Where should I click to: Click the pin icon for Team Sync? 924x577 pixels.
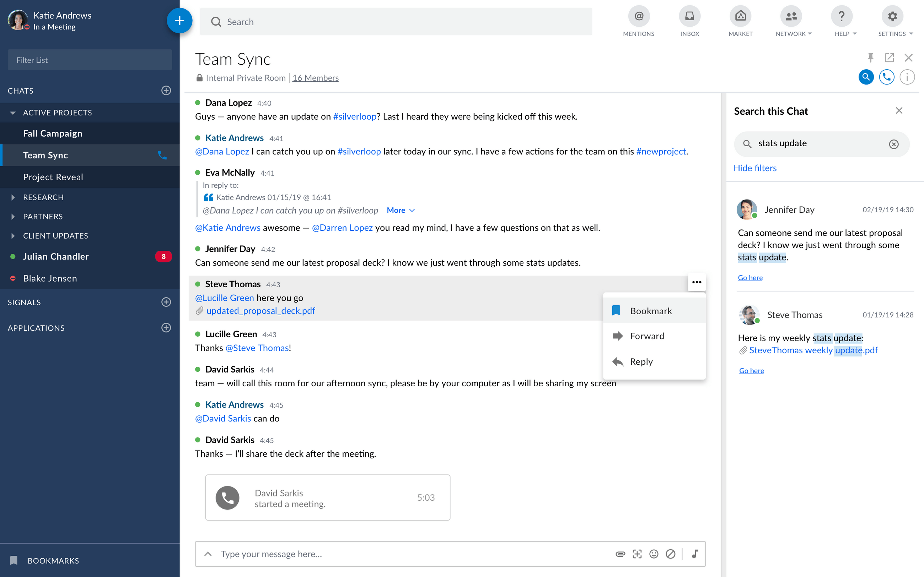(871, 58)
